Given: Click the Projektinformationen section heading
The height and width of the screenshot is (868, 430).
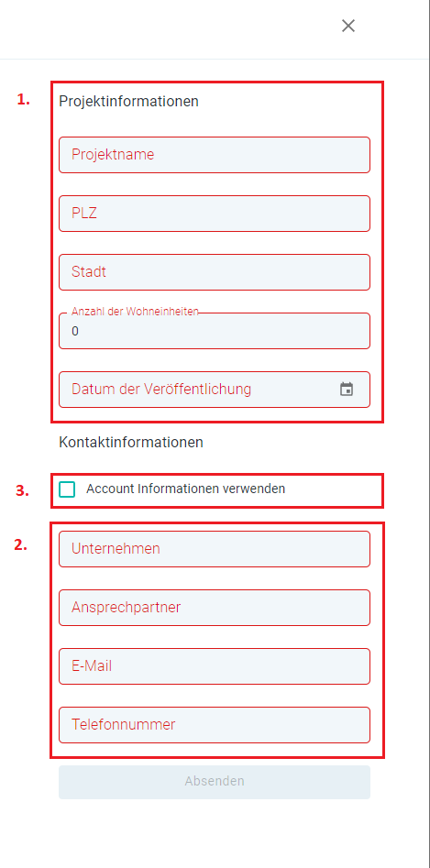Looking at the screenshot, I should pyautogui.click(x=128, y=102).
